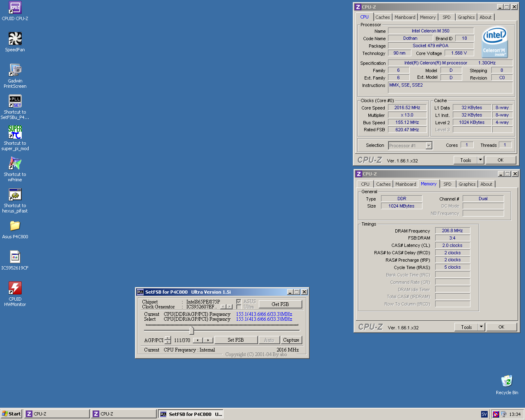The image size is (525, 420).
Task: Click the Core Speed 2016.52 MHz value
Action: coord(407,108)
